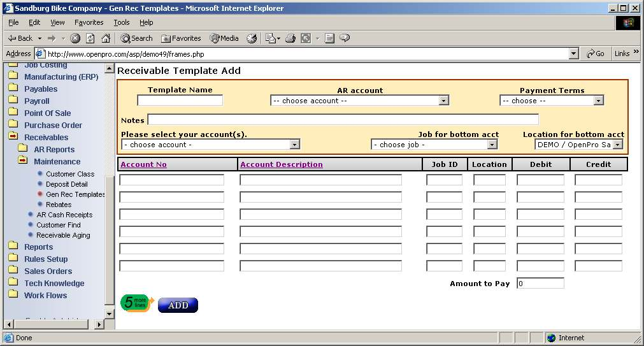Click the Template Name input field

180,101
